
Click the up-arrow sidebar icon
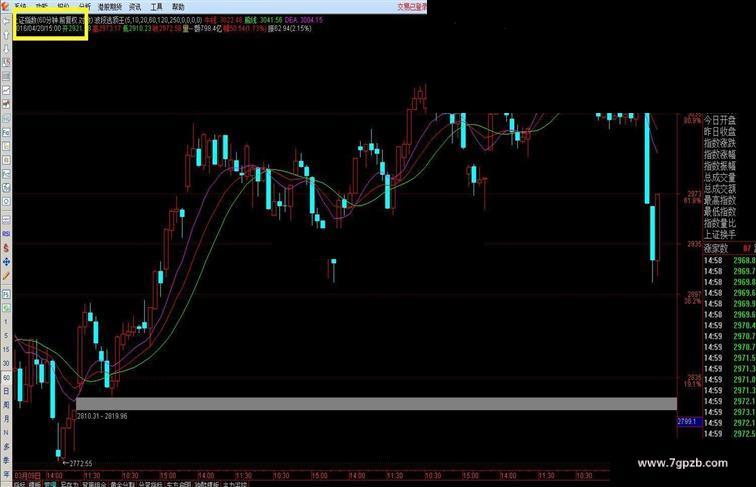coord(6,35)
